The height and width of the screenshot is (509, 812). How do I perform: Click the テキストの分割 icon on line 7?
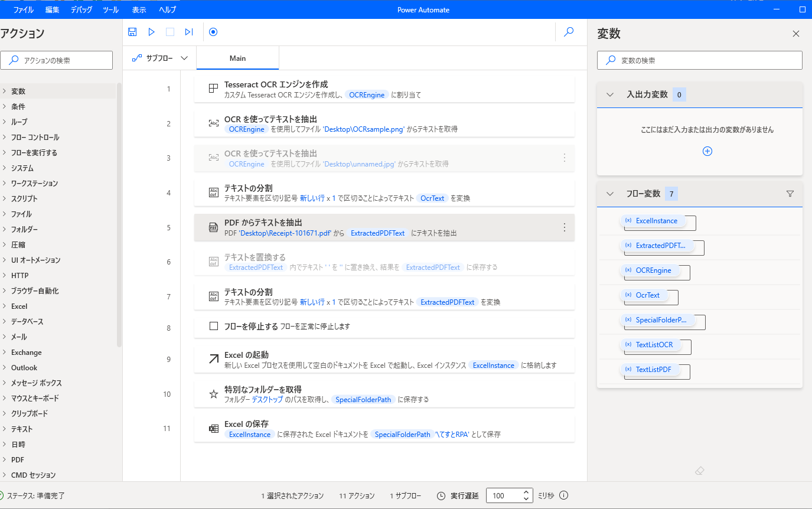[x=214, y=296]
